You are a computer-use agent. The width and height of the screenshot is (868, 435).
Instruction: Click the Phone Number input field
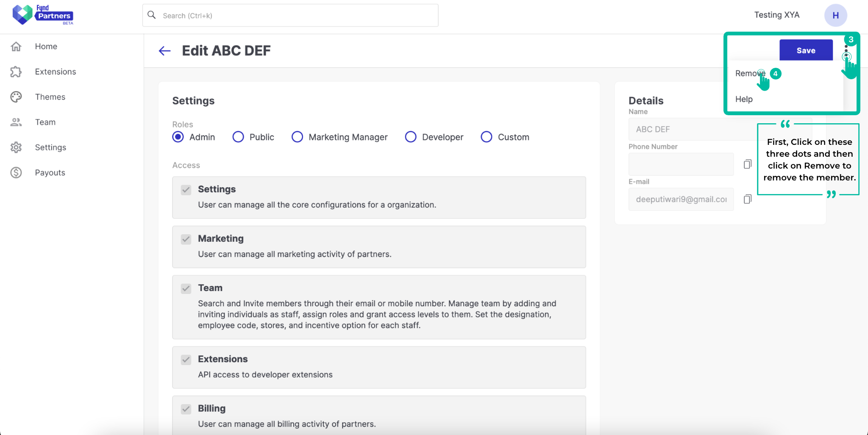(x=681, y=164)
